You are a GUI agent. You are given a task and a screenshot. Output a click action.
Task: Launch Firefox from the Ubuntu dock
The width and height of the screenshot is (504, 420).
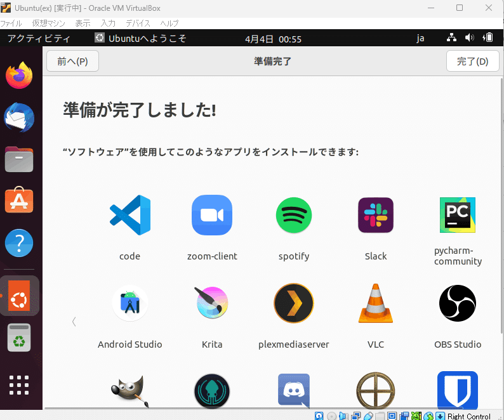(x=19, y=75)
